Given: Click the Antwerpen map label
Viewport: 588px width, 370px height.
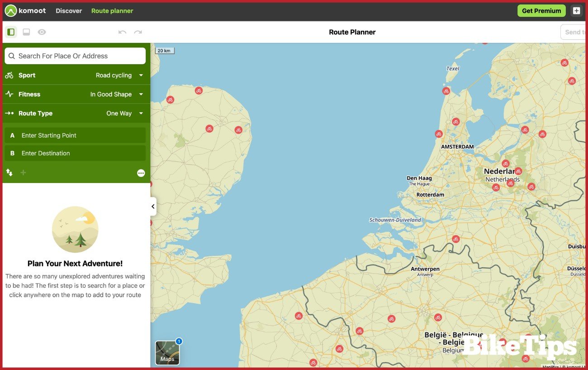Looking at the screenshot, I should click(425, 269).
